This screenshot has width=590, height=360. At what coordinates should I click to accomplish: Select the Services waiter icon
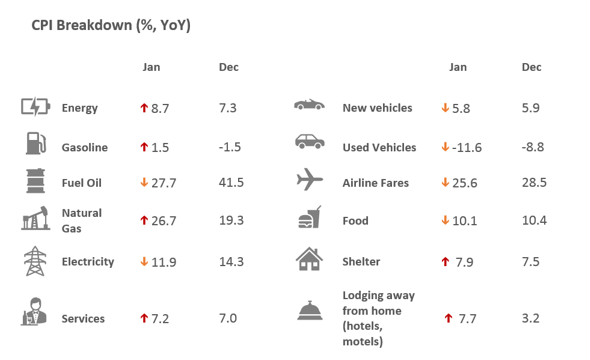point(34,311)
